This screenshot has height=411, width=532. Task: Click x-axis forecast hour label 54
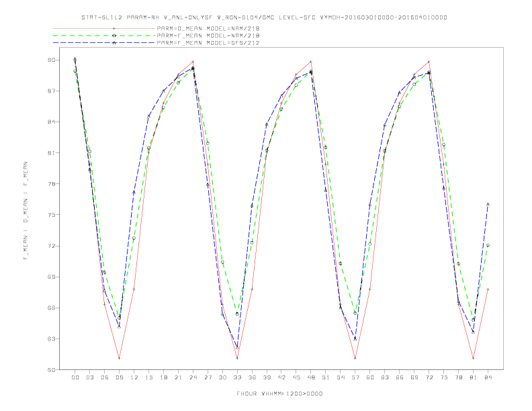(x=341, y=377)
